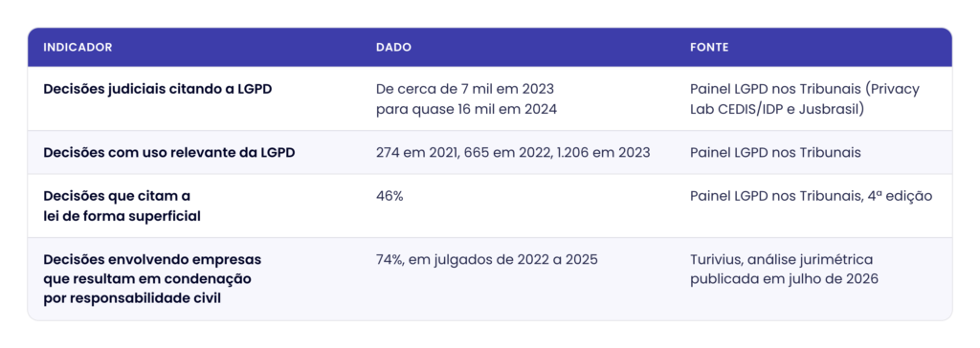
Task: Select 'Decisões judiciais citando a LGPD' row label
Action: click(158, 89)
